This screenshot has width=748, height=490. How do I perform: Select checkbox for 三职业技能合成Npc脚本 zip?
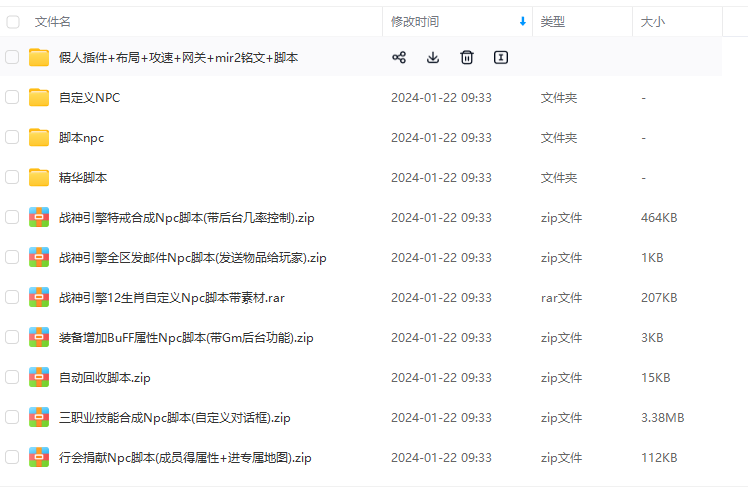[12, 418]
